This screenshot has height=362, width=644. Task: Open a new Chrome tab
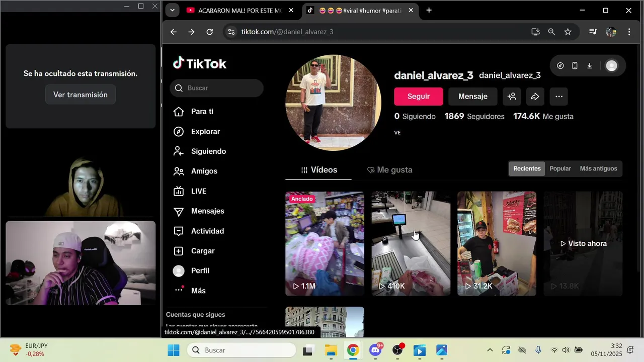coord(429,10)
